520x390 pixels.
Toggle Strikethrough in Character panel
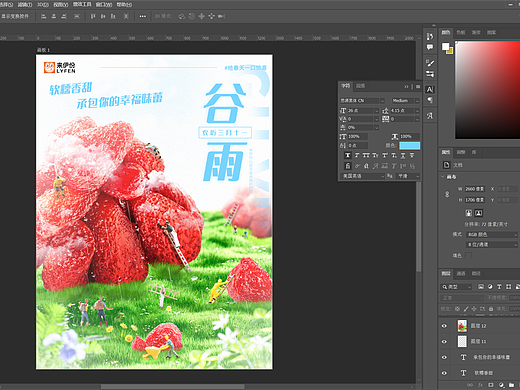pos(412,155)
